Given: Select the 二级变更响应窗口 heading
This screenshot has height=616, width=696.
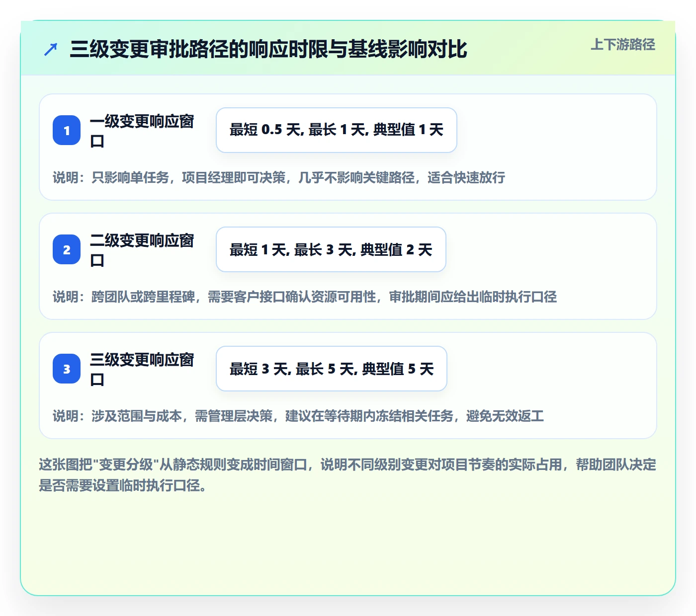Looking at the screenshot, I should [142, 250].
